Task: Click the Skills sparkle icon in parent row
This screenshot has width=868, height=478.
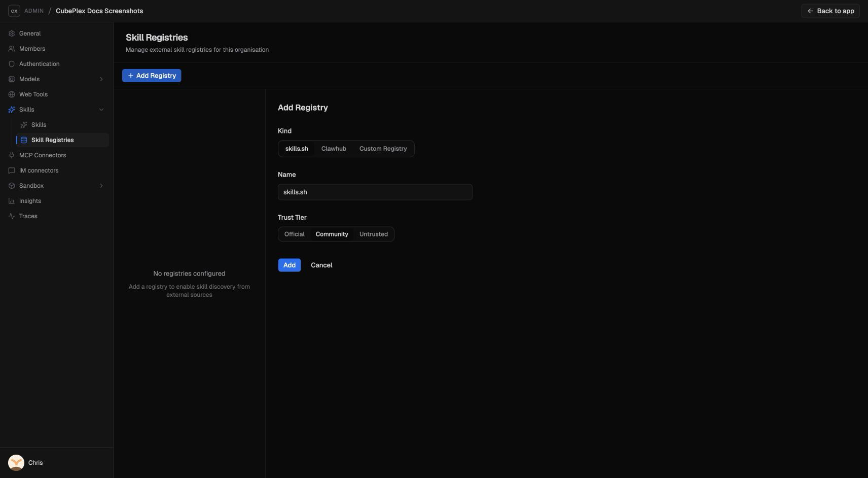Action: click(x=12, y=110)
